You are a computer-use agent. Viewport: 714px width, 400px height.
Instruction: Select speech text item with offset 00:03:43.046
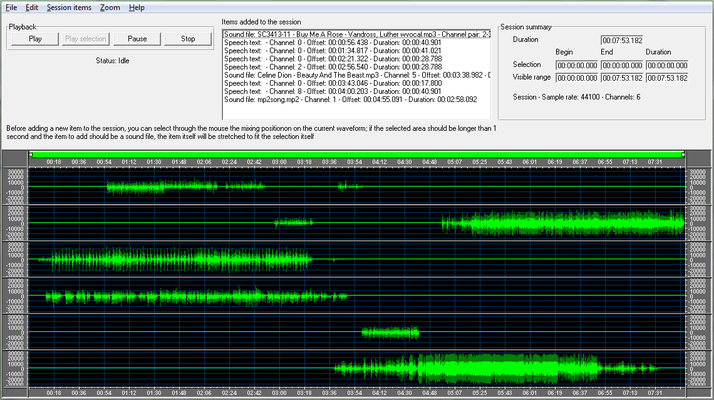357,83
